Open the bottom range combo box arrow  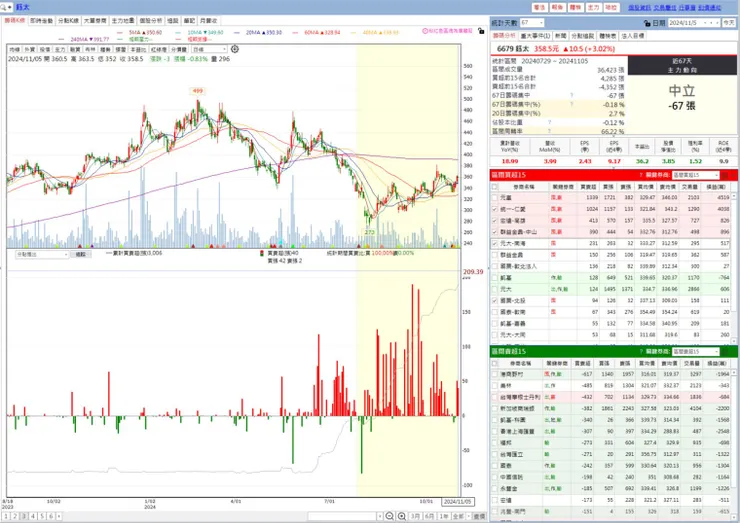point(379,516)
